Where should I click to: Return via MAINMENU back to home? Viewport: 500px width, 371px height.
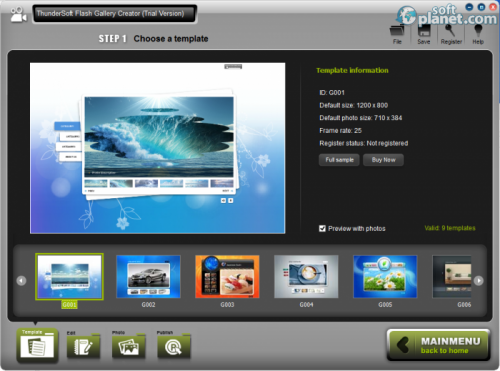click(438, 345)
